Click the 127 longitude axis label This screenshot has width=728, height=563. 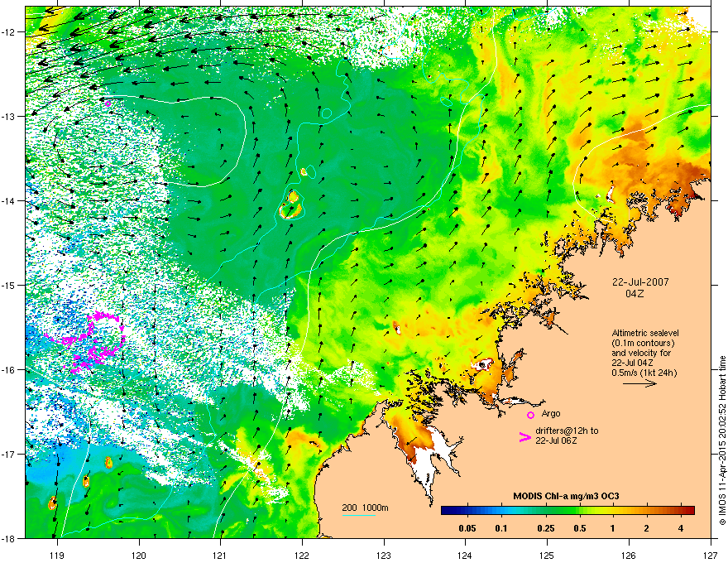pyautogui.click(x=711, y=555)
